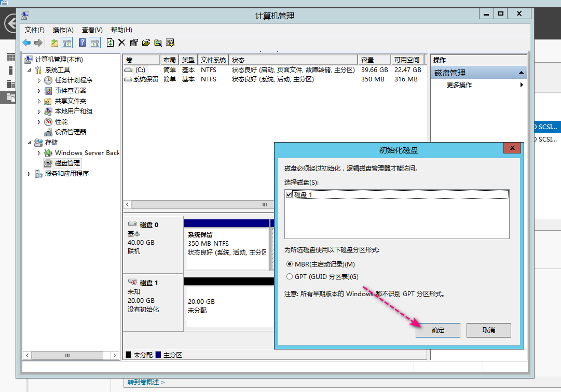Select GPT (GUID 分区表) radio option
This screenshot has width=561, height=392.
point(290,277)
